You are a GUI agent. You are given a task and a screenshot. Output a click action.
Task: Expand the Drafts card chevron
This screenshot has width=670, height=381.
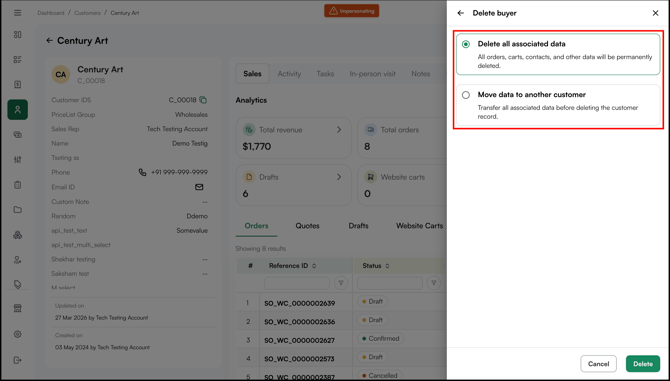point(339,176)
